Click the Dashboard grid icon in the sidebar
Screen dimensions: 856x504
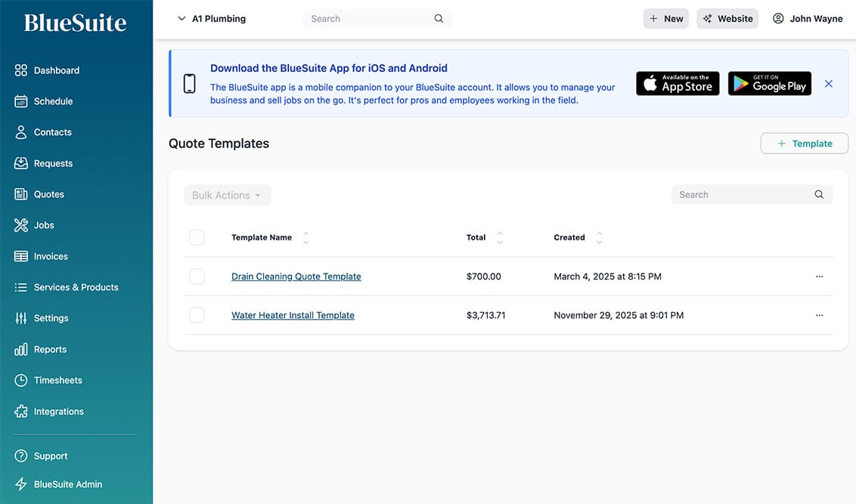point(20,70)
